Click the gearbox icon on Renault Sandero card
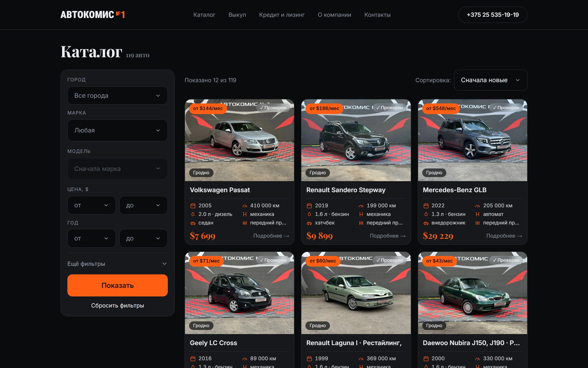 361,214
